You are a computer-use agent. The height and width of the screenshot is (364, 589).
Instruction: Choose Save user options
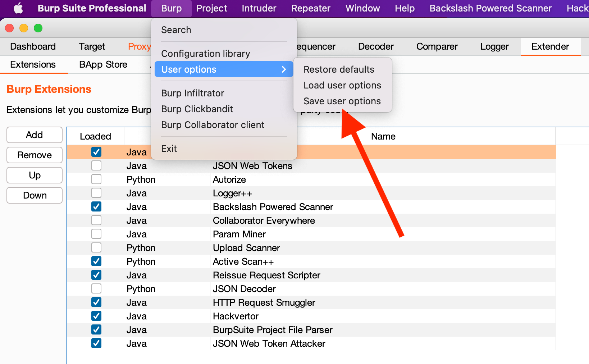point(342,101)
